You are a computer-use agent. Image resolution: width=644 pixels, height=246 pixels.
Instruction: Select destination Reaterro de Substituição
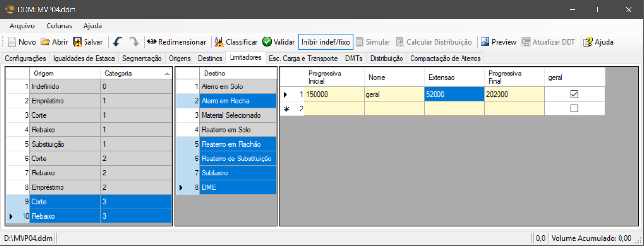238,159
